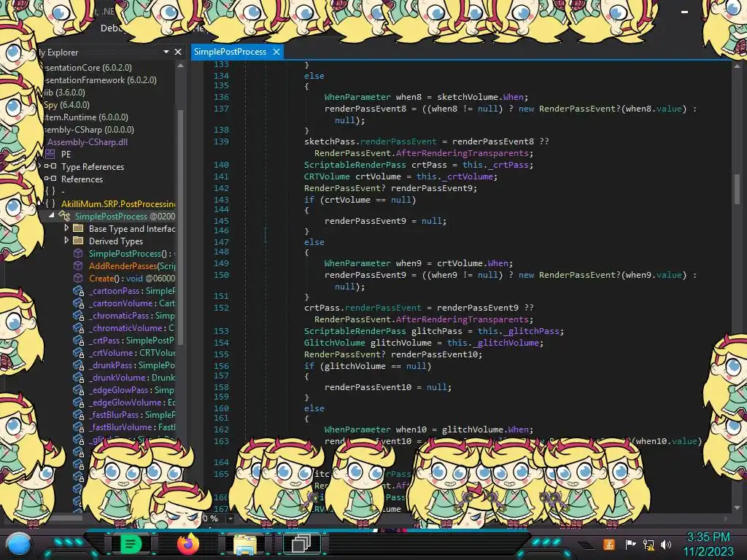
Task: Select the Assembly-CSharp.dll tree row
Action: 88,142
